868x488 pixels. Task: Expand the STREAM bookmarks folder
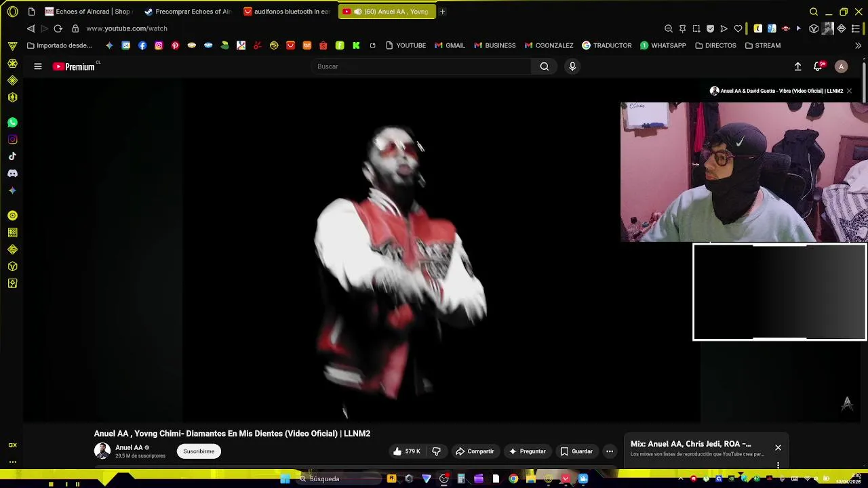click(x=763, y=45)
